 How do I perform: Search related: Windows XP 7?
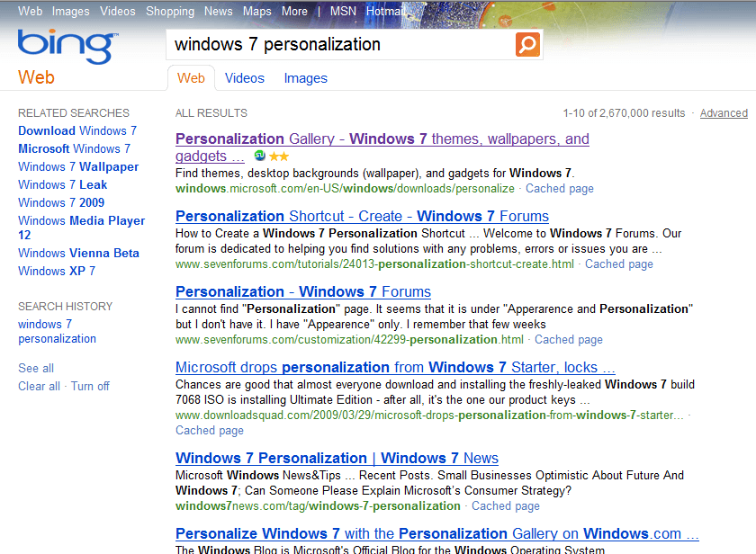[57, 271]
